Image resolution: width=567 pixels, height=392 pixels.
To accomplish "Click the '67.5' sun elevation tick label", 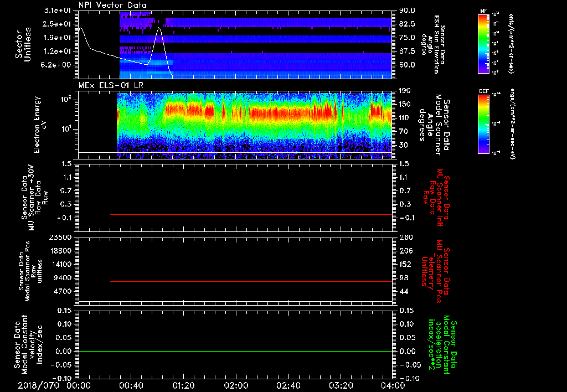I will tap(407, 51).
